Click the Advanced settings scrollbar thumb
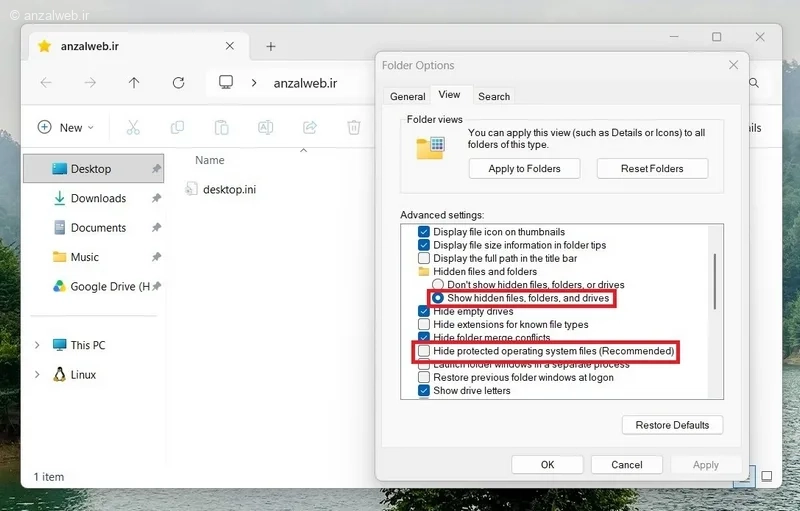Viewport: 800px width, 511px height. pos(715,282)
